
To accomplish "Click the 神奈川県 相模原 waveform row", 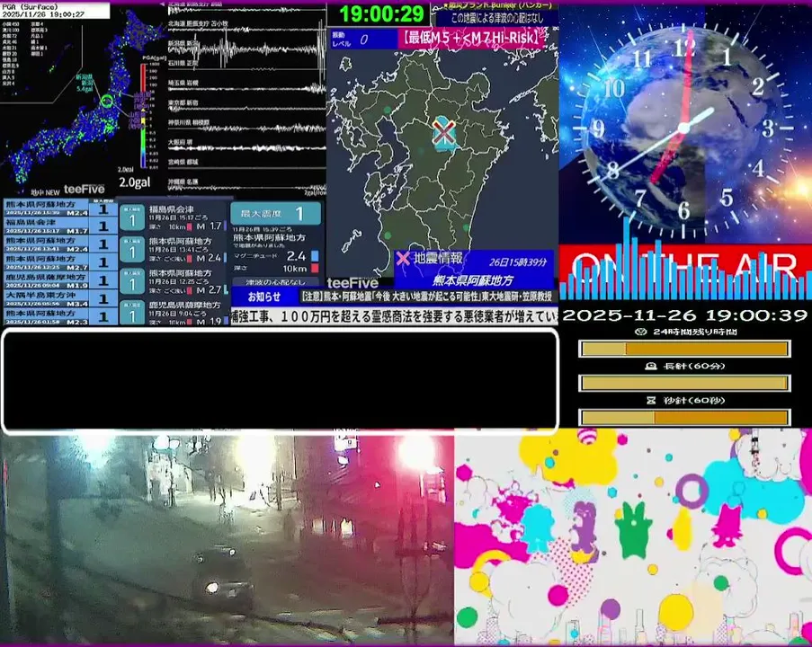I will click(x=247, y=126).
